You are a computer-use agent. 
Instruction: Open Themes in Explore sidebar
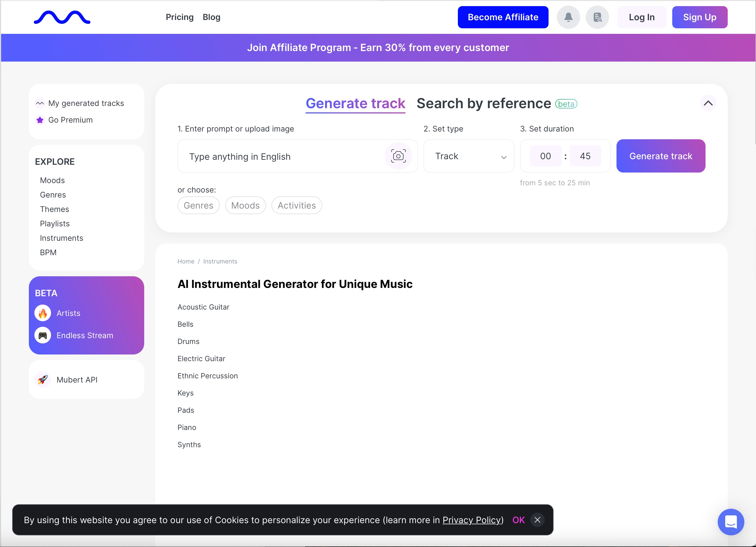point(55,209)
